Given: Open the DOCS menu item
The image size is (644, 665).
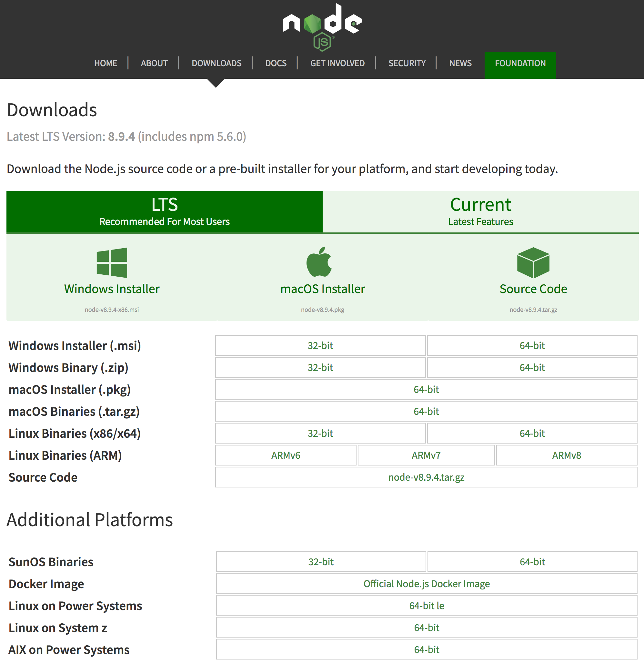Looking at the screenshot, I should click(x=276, y=63).
